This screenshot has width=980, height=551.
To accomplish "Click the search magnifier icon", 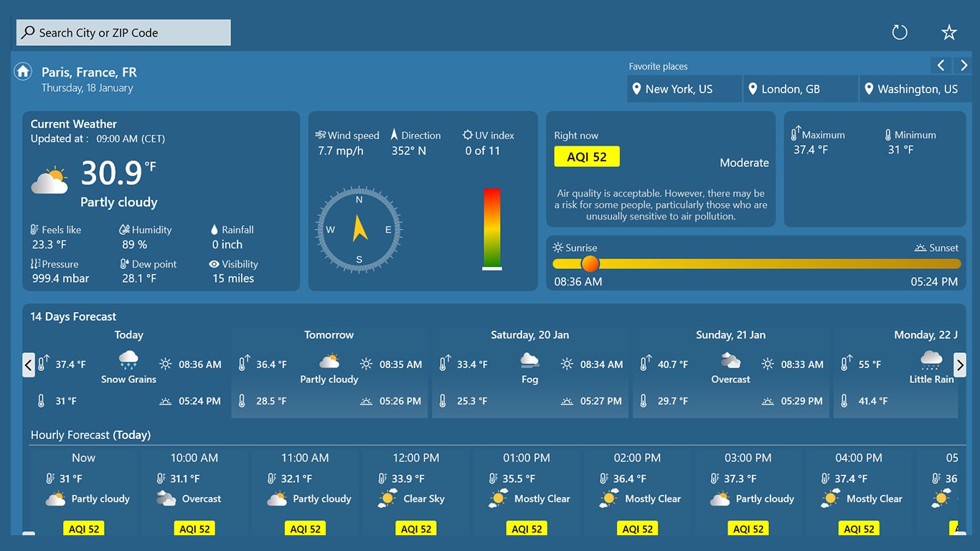I will coord(29,32).
